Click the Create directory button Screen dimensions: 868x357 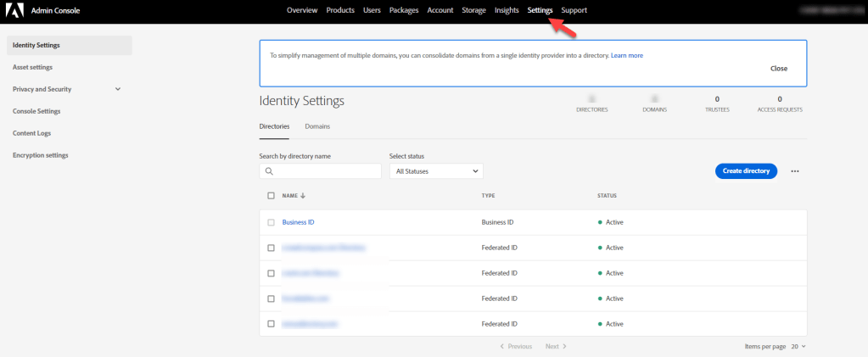click(746, 171)
